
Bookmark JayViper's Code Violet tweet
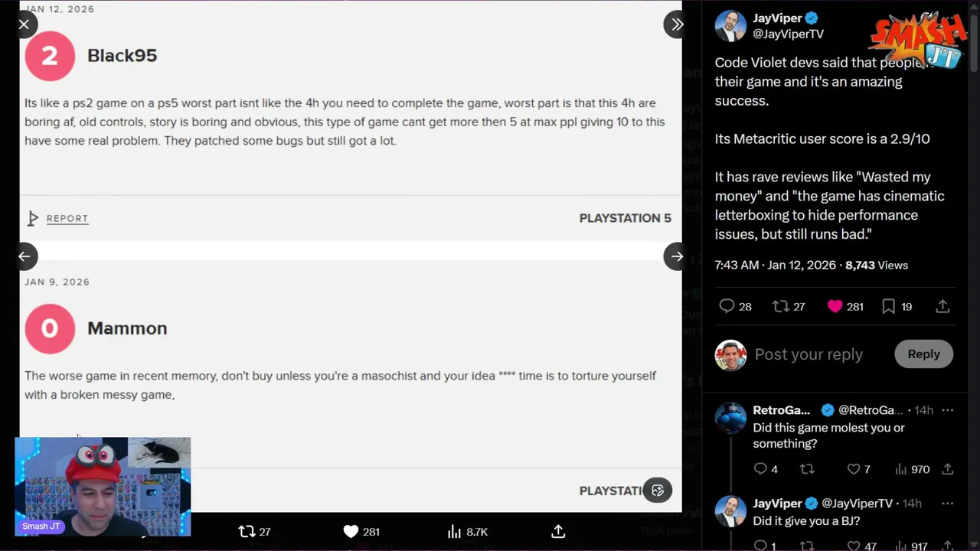(x=889, y=306)
